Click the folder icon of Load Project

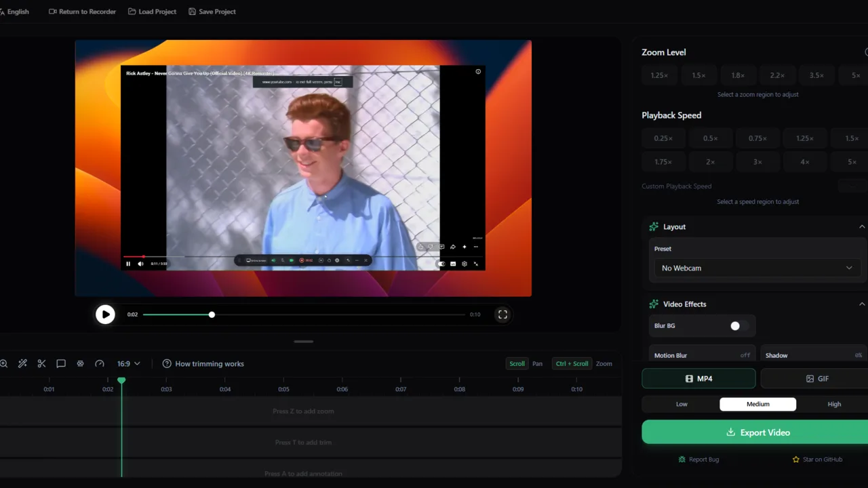point(132,12)
